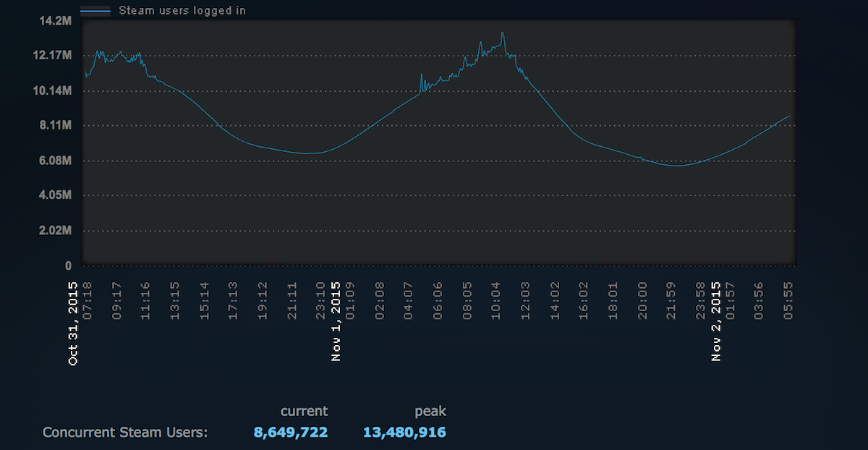
Task: Click the 'Steam users logged in' legend label
Action: (182, 10)
